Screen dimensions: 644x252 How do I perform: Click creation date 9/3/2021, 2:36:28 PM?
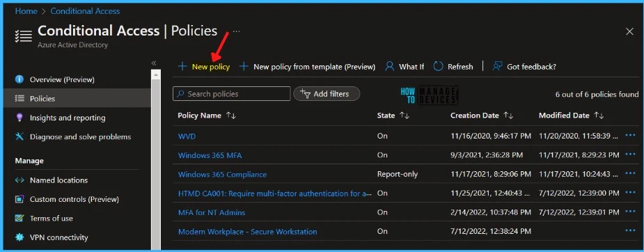click(x=486, y=155)
